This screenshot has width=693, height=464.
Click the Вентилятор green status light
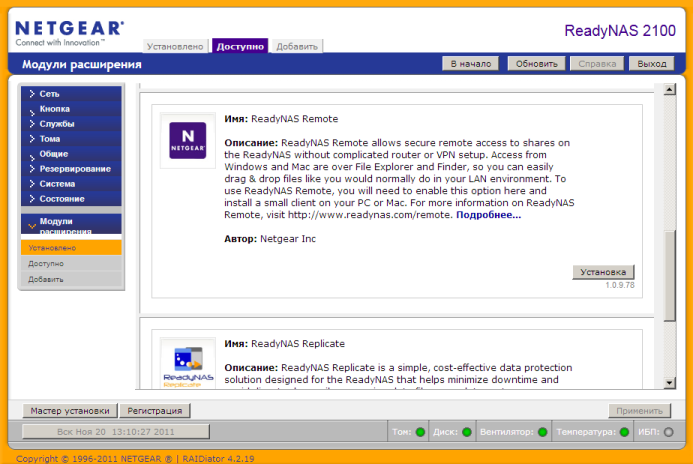point(543,432)
